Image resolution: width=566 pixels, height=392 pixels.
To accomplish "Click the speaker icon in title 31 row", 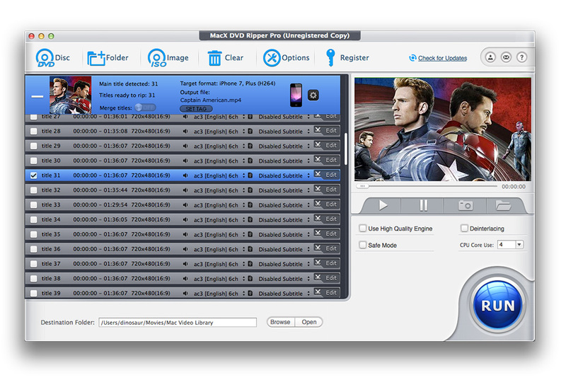I will pos(185,175).
